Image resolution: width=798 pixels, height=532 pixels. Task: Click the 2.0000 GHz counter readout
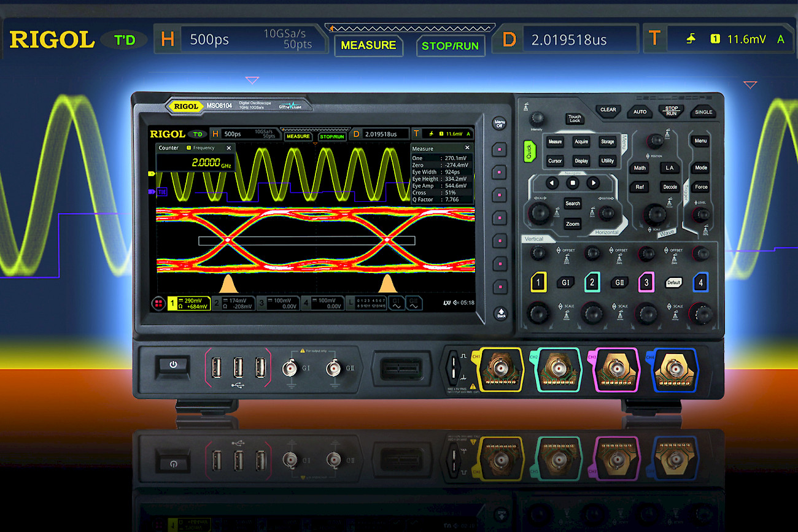[212, 163]
